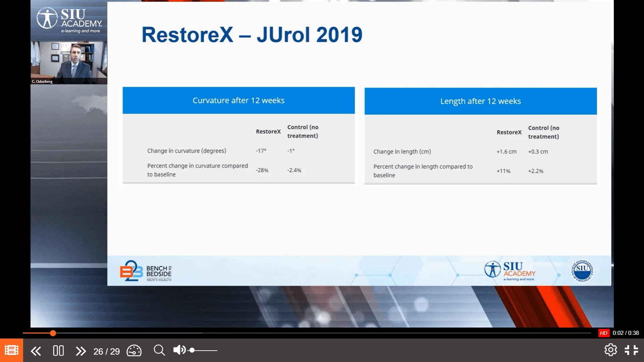Pause the video playback
This screenshot has width=644, height=362.
click(58, 351)
